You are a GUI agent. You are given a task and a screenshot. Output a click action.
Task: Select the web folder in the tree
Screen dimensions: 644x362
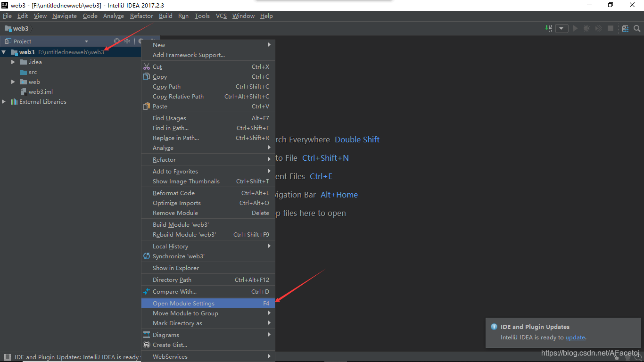34,82
